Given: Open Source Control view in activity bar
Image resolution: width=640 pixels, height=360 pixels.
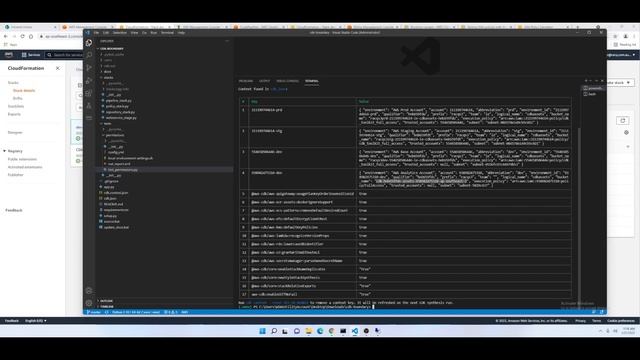Looking at the screenshot, I should (x=89, y=68).
